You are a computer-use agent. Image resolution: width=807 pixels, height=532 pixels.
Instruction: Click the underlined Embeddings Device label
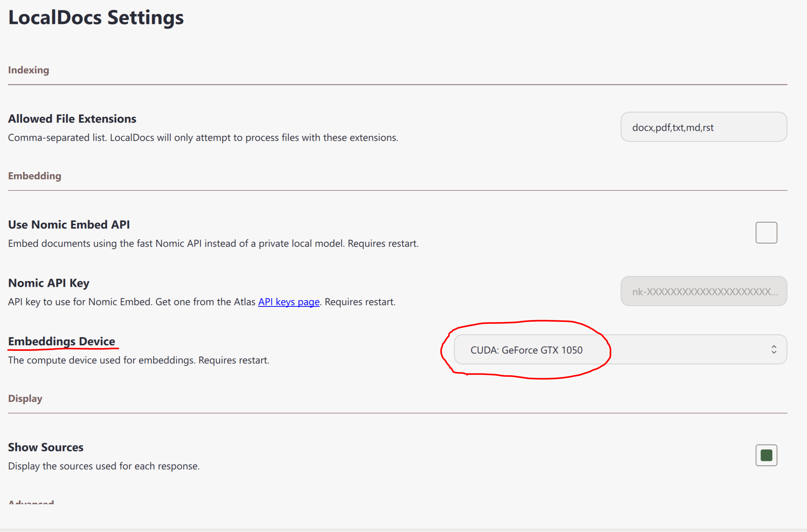(x=62, y=341)
